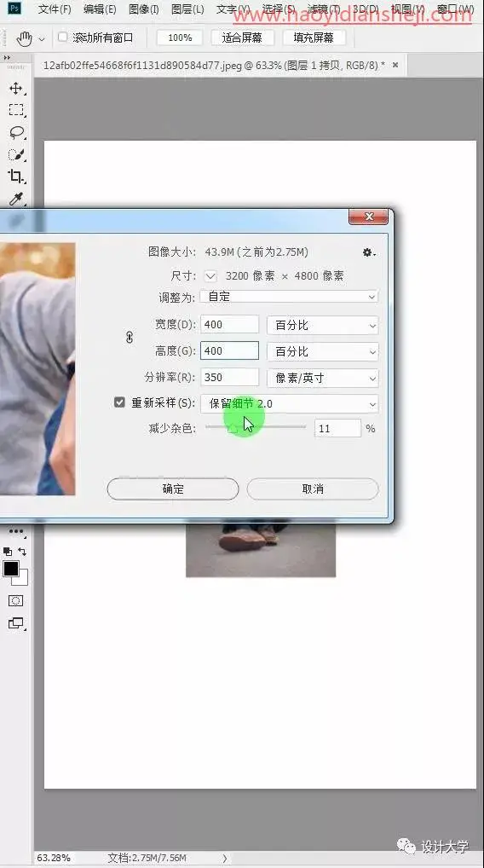Click the black foreground color swatch
484x868 pixels.
click(x=11, y=569)
